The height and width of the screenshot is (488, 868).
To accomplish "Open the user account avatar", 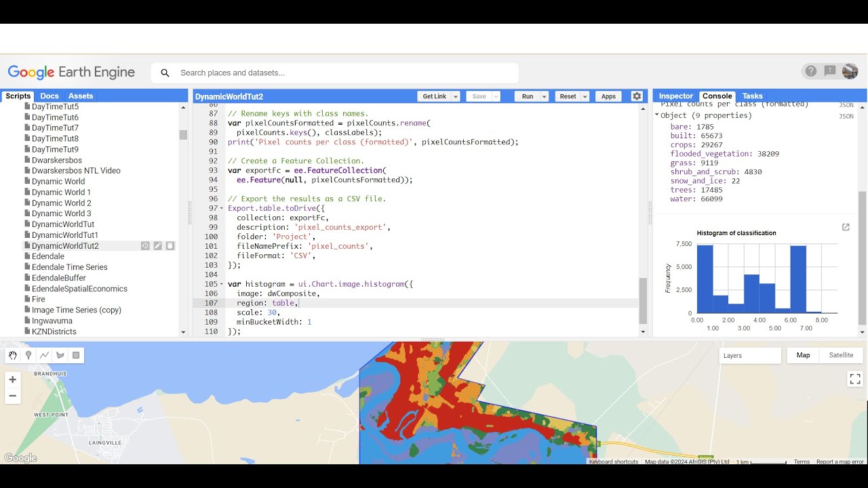I will 850,71.
